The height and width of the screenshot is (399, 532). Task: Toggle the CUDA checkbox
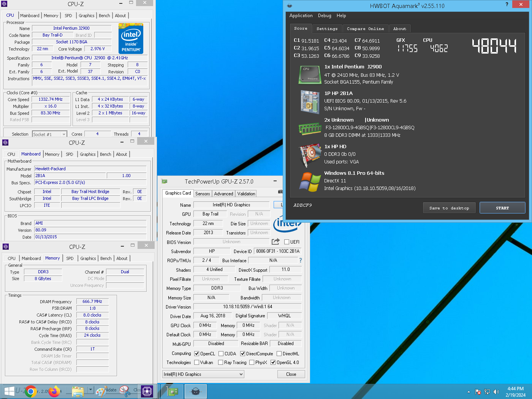221,354
